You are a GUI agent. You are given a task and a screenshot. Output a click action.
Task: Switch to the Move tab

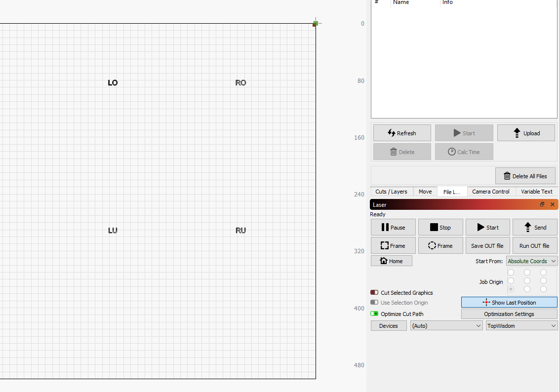pyautogui.click(x=425, y=192)
